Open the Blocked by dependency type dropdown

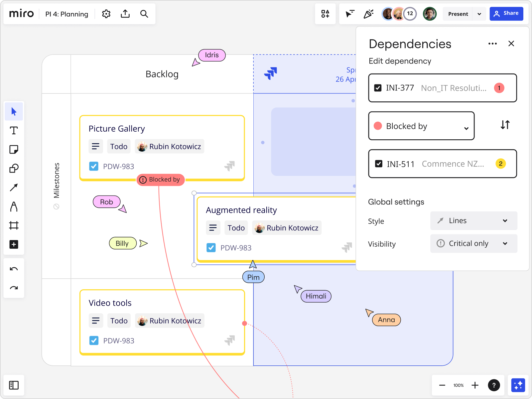[x=421, y=126]
